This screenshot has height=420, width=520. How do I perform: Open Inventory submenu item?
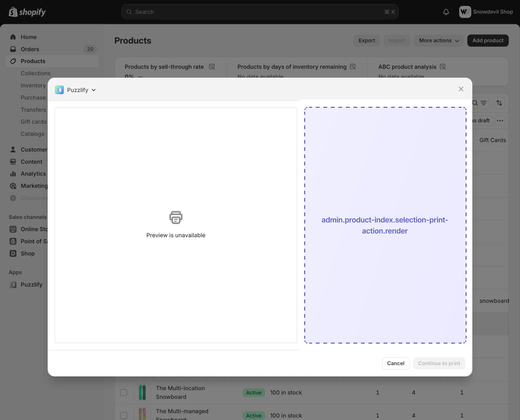tap(33, 85)
